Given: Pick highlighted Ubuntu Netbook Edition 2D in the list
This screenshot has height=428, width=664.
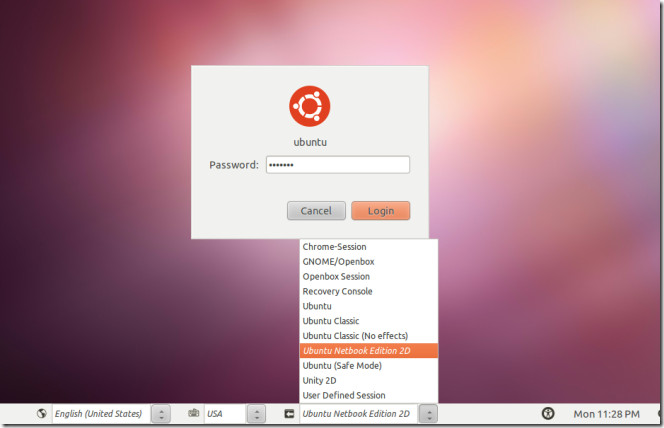Looking at the screenshot, I should (x=368, y=351).
